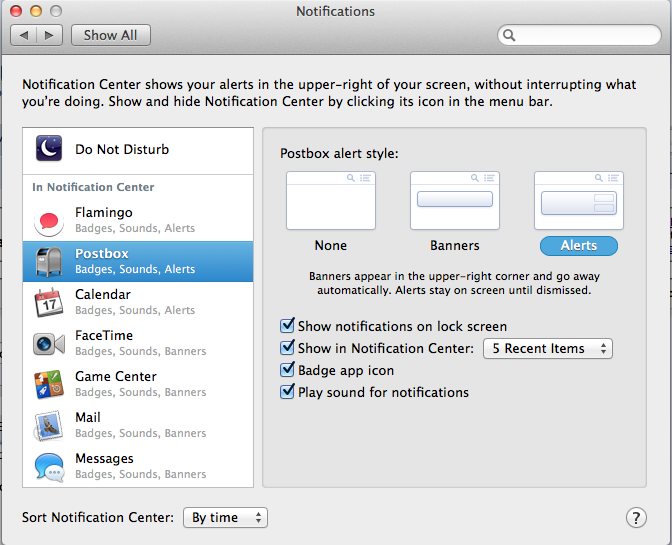Screen dimensions: 672x545
Task: Select the FaceTime list entry text
Action: (104, 335)
